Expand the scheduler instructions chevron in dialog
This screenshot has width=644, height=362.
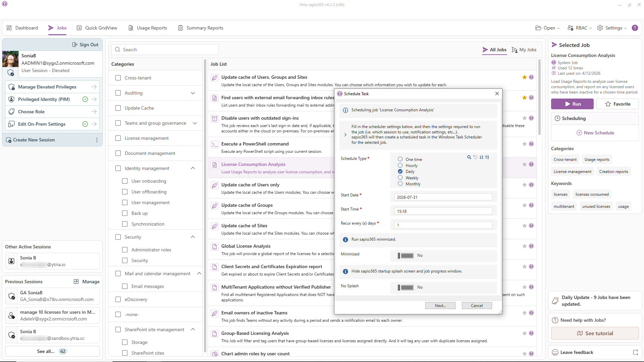click(x=345, y=135)
